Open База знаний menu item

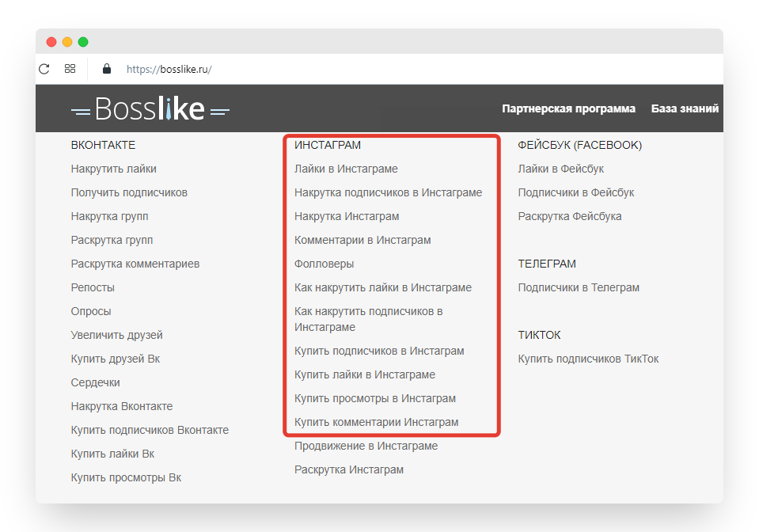(685, 108)
